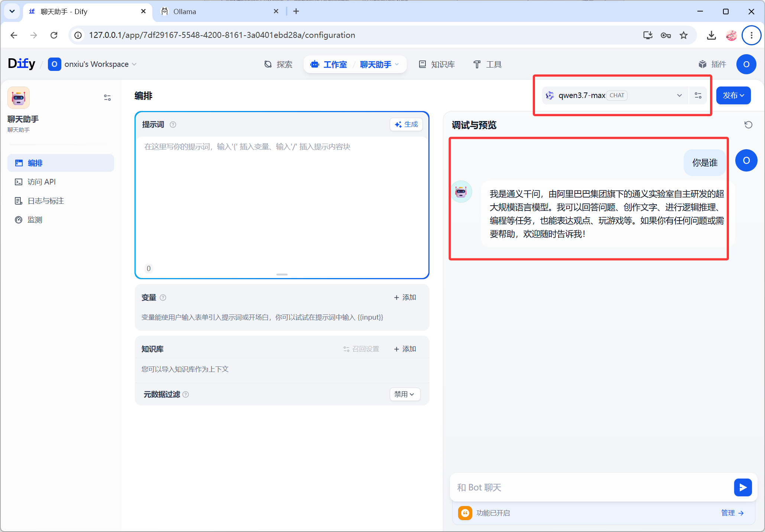This screenshot has width=765, height=532.
Task: Click the 聊天助手 robot app icon in the sidebar
Action: tap(18, 98)
